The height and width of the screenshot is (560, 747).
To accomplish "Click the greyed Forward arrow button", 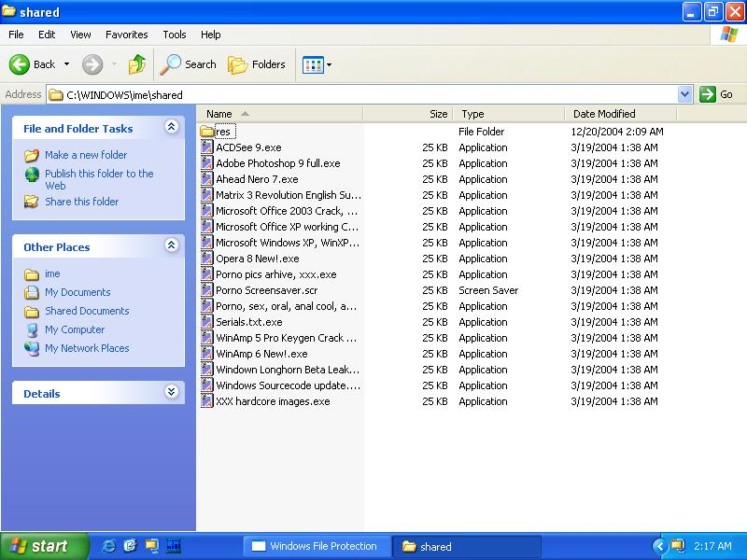I will pos(92,64).
